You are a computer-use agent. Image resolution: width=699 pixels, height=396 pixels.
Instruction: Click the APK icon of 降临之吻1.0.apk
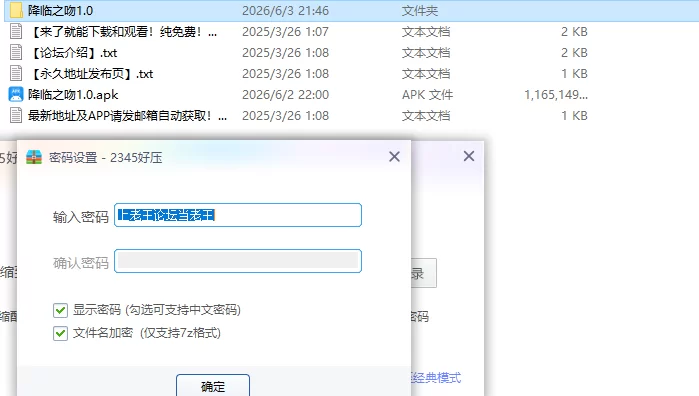point(16,94)
